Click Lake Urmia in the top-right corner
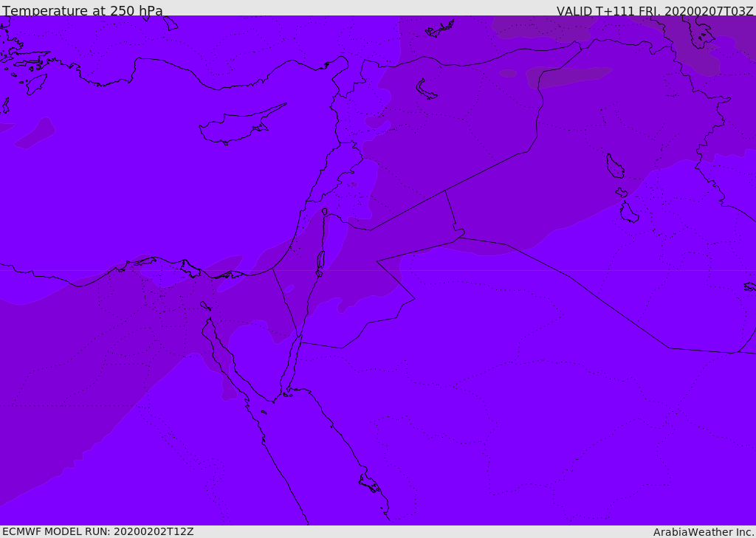 point(698,31)
